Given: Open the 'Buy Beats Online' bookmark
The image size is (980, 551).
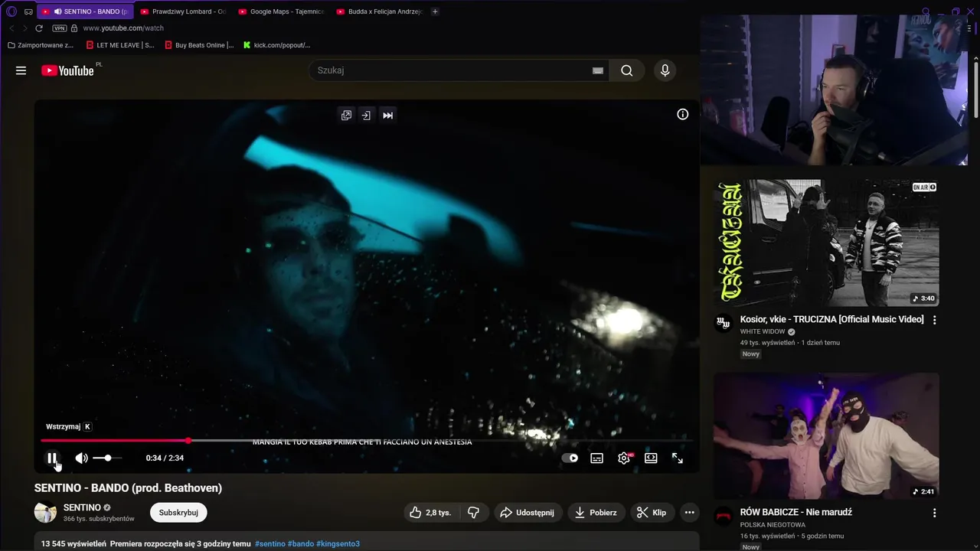Looking at the screenshot, I should [x=199, y=45].
